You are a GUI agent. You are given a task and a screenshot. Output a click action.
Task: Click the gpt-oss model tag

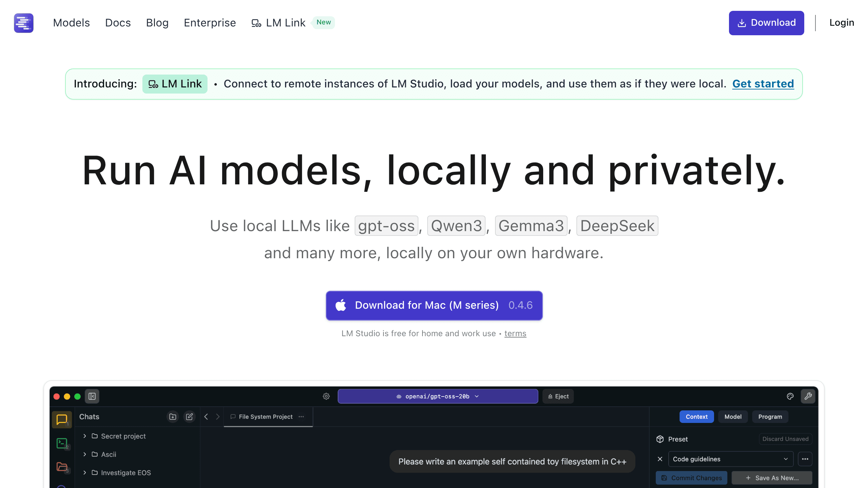coord(387,226)
